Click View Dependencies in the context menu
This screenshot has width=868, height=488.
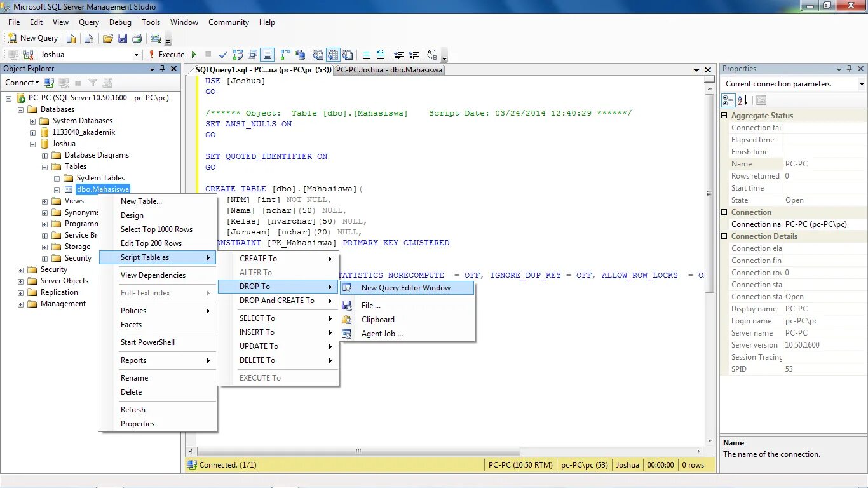pos(158,275)
